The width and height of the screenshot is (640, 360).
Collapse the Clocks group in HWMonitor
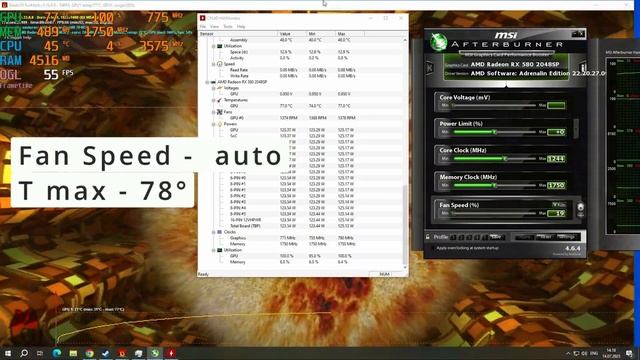(213, 232)
